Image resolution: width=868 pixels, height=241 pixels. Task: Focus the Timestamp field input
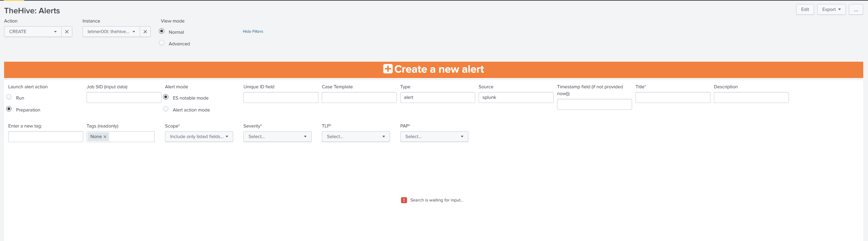[x=595, y=104]
